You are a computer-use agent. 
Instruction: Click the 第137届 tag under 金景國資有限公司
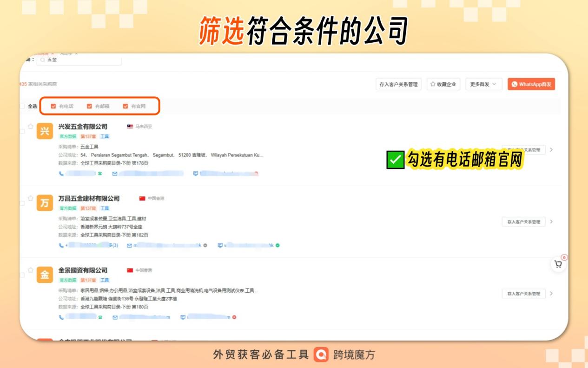[88, 280]
